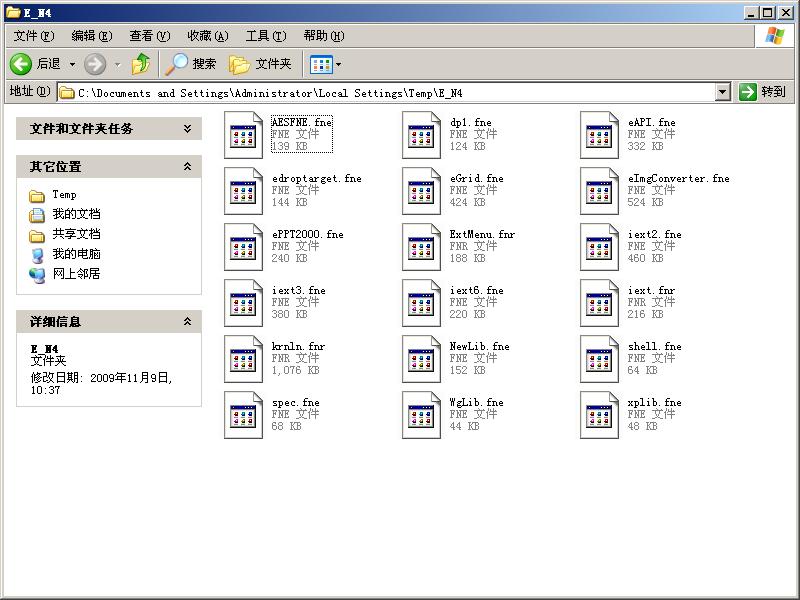
Task: Select the dp1.fne file icon
Action: tap(421, 135)
